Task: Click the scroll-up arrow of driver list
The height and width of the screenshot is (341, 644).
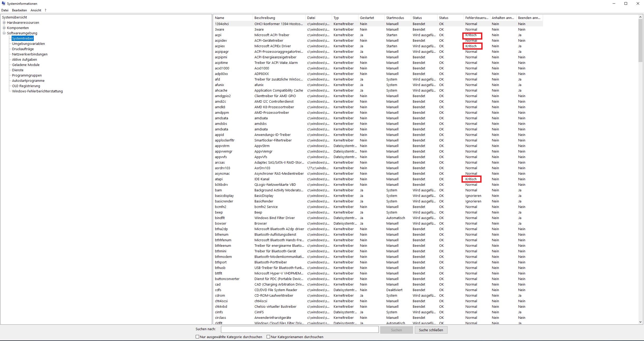Action: 640,17
